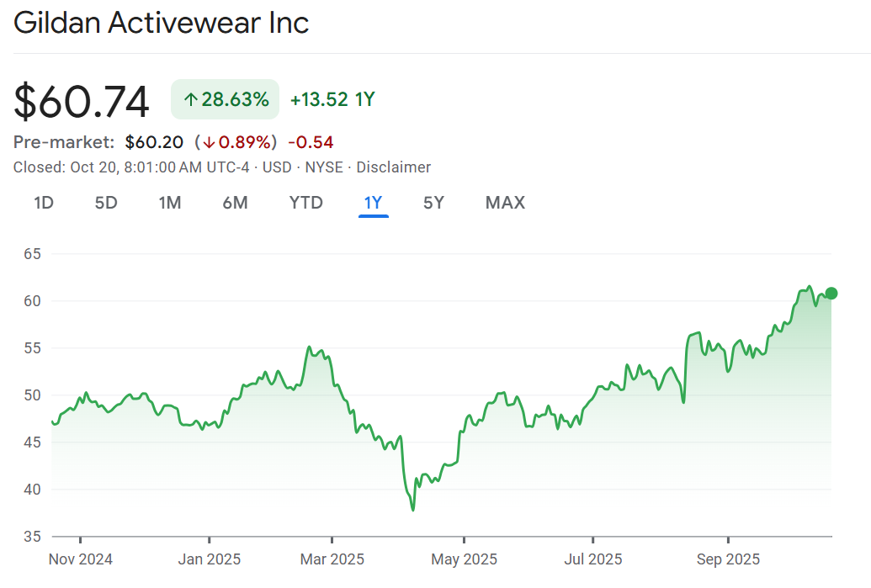Click the green up arrow icon

(191, 100)
